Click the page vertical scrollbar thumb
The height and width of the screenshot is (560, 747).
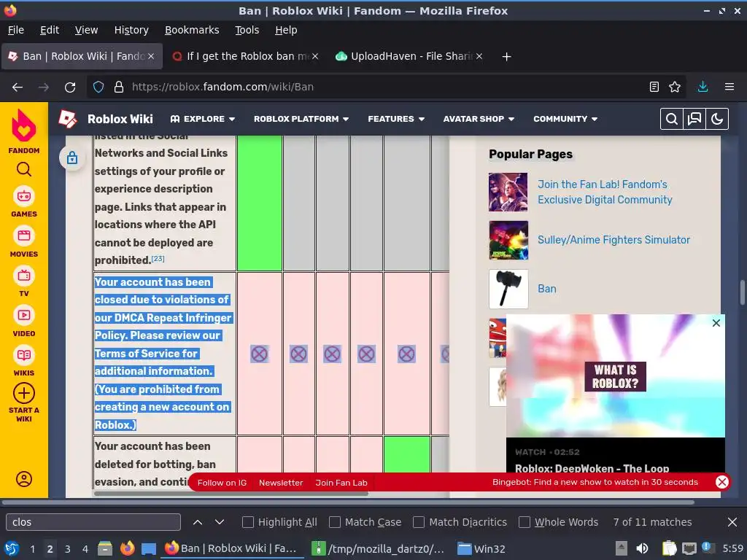[x=742, y=292]
